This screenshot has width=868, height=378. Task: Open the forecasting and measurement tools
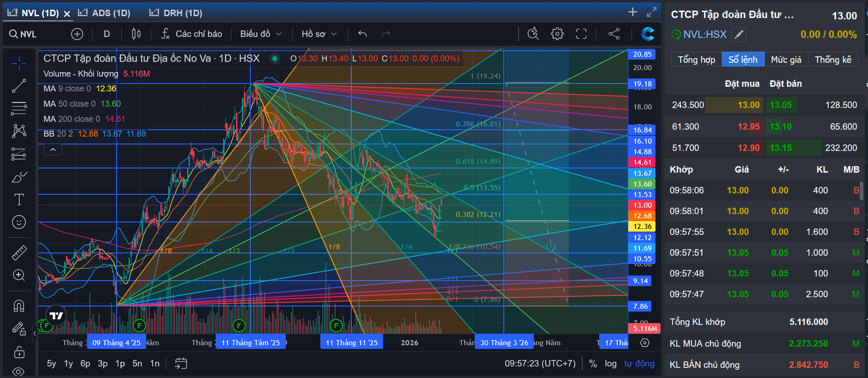(x=19, y=154)
